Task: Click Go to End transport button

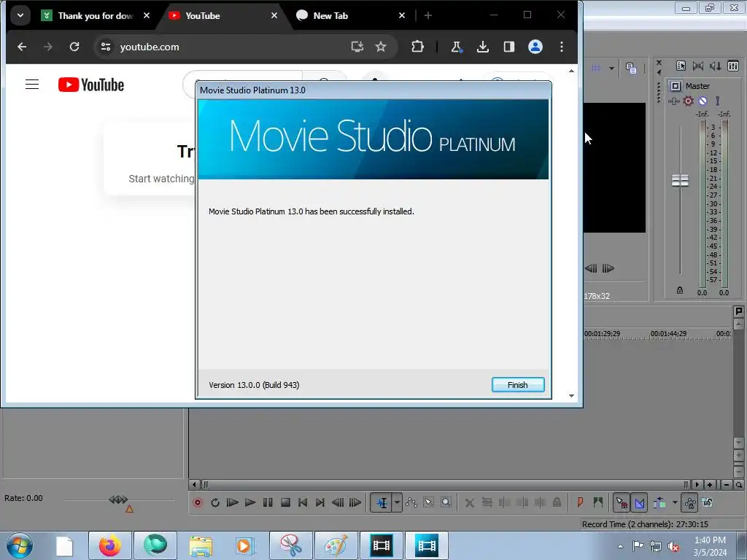Action: pos(320,502)
